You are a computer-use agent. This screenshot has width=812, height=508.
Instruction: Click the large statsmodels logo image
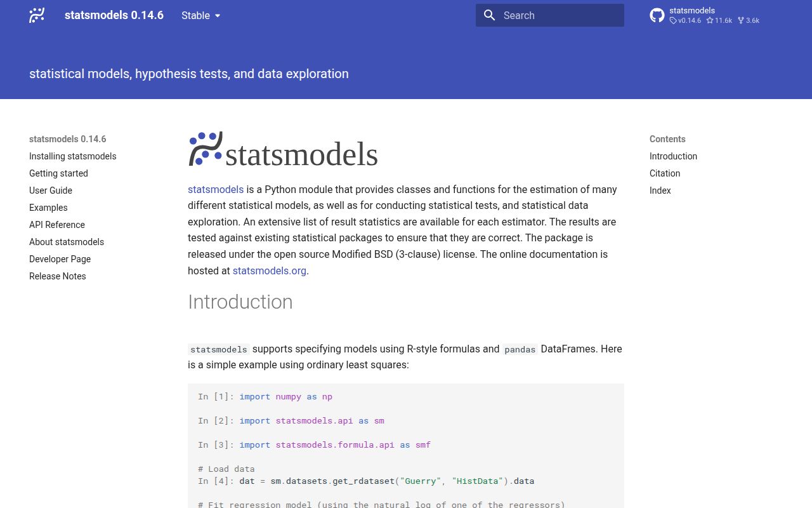[x=283, y=150]
